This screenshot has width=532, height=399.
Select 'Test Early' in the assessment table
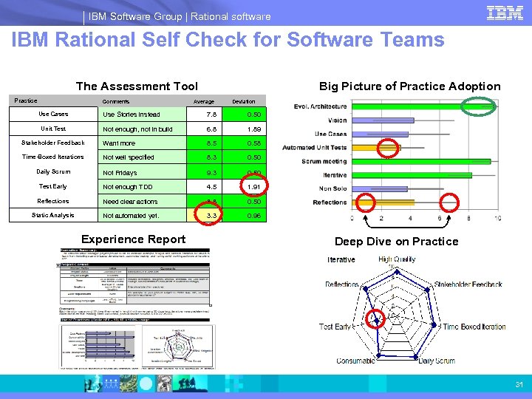coord(53,186)
